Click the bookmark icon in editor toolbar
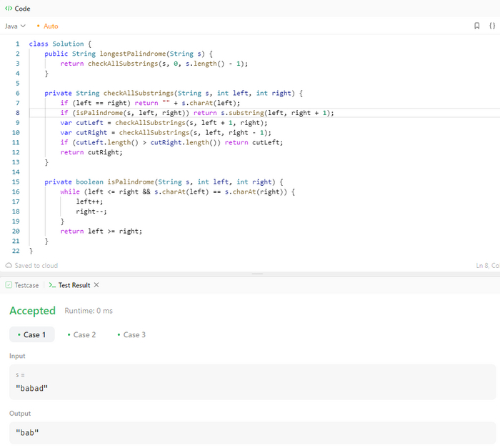 click(x=477, y=26)
